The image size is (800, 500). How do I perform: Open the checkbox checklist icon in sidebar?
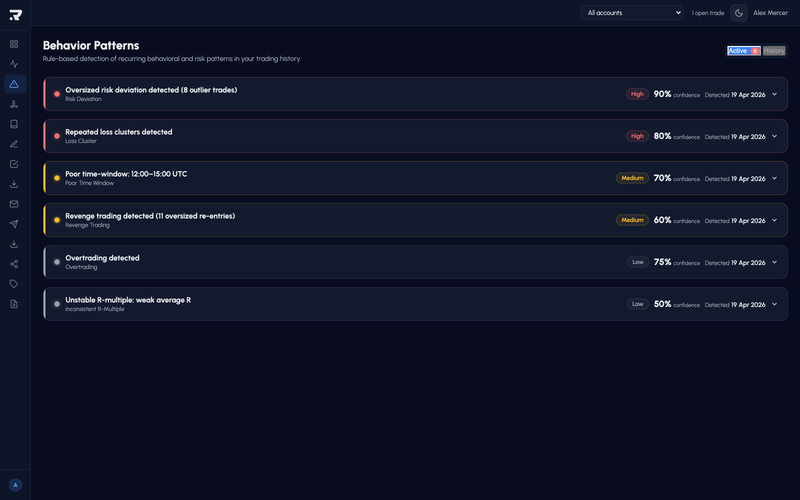click(14, 164)
